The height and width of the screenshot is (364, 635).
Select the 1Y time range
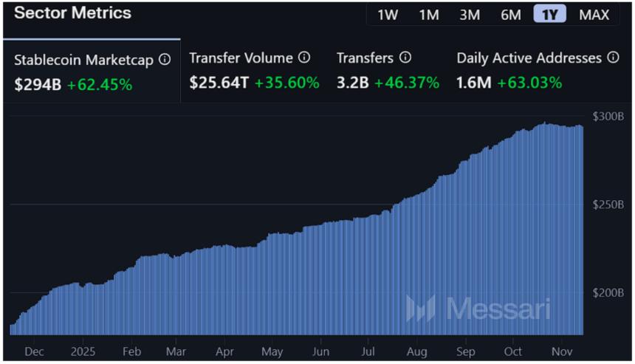(550, 15)
